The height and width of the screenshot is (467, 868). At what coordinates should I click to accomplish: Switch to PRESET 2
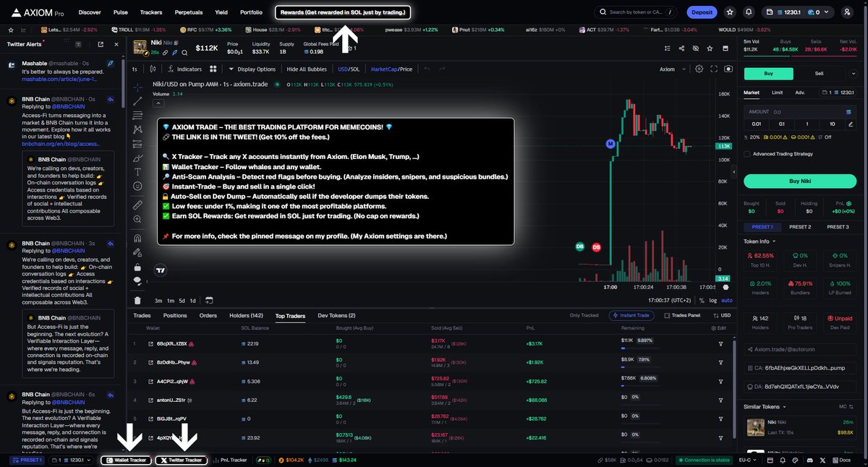point(799,226)
